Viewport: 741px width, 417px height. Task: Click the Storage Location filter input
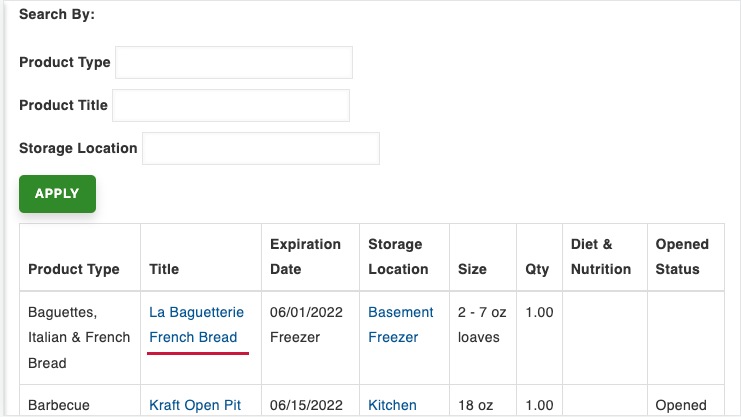261,148
